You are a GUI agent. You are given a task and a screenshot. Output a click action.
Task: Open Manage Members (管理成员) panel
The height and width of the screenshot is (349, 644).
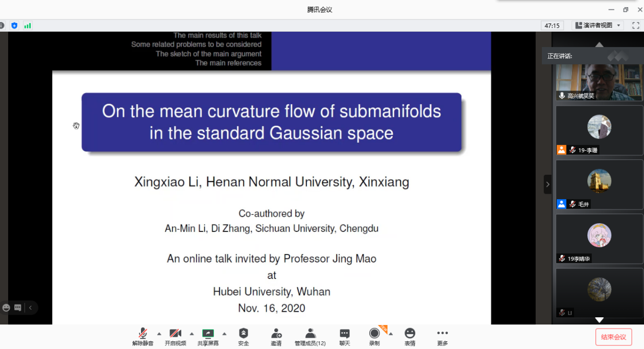pos(310,336)
